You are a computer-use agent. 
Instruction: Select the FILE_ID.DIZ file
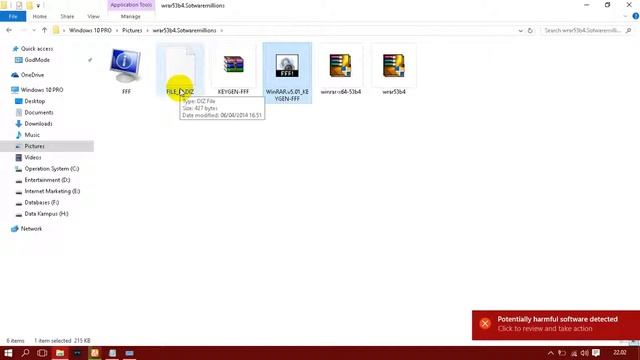(180, 69)
